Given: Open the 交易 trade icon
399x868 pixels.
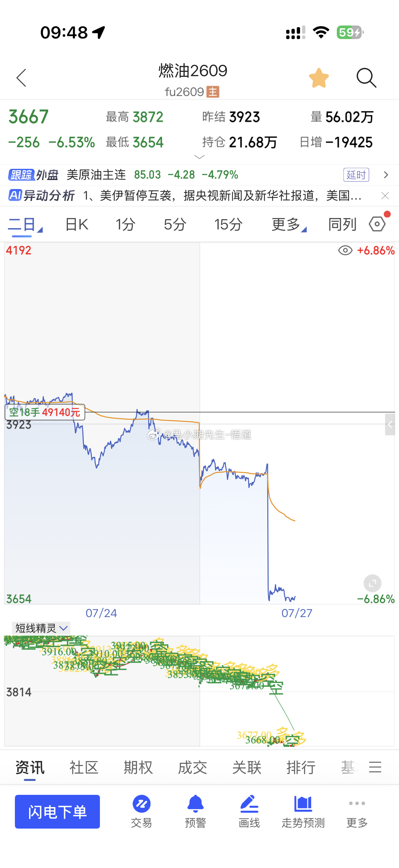Looking at the screenshot, I should [x=141, y=811].
